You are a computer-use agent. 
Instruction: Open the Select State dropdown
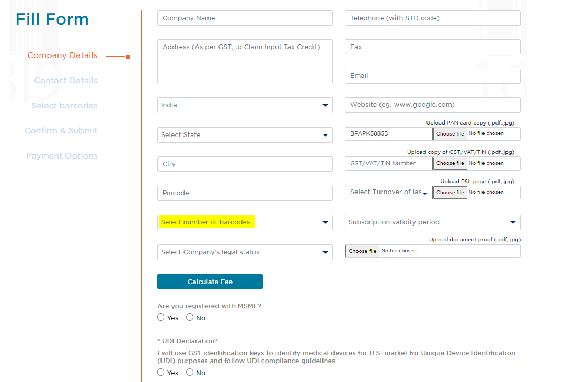point(245,135)
